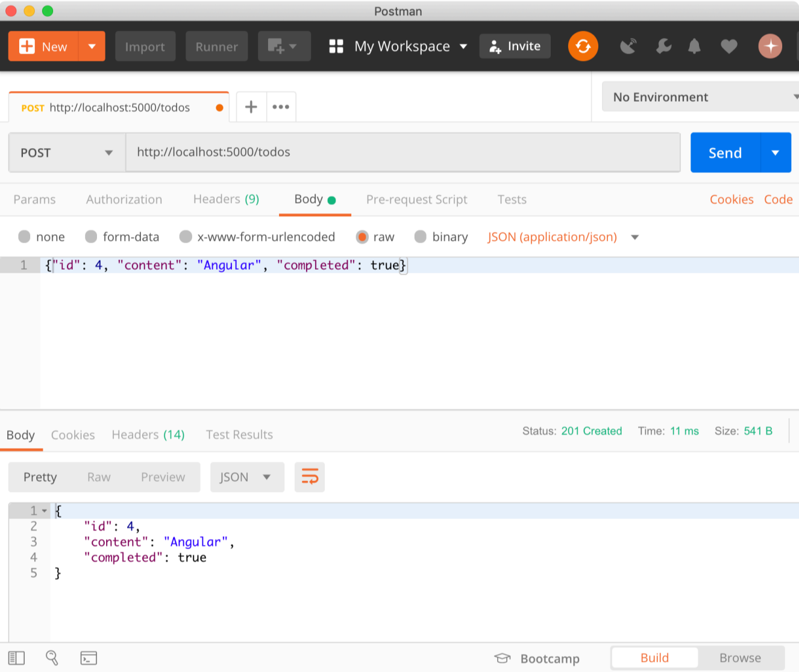Send the request

tap(725, 152)
